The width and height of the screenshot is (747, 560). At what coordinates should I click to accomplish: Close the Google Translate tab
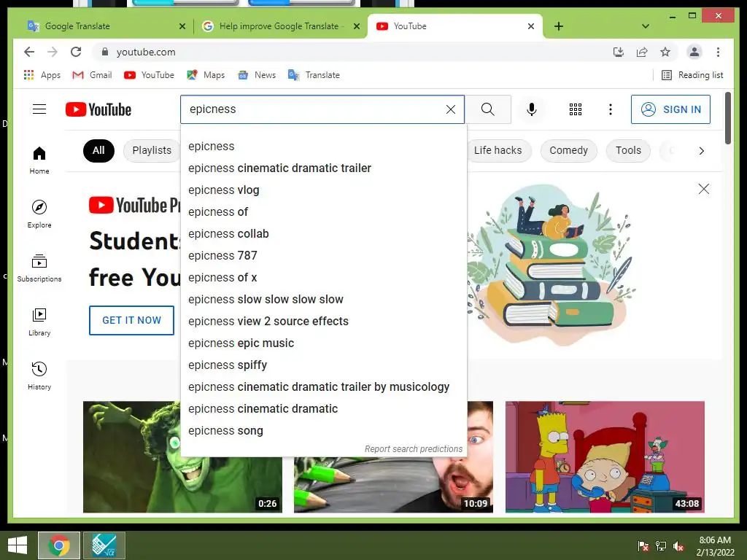[x=182, y=26]
